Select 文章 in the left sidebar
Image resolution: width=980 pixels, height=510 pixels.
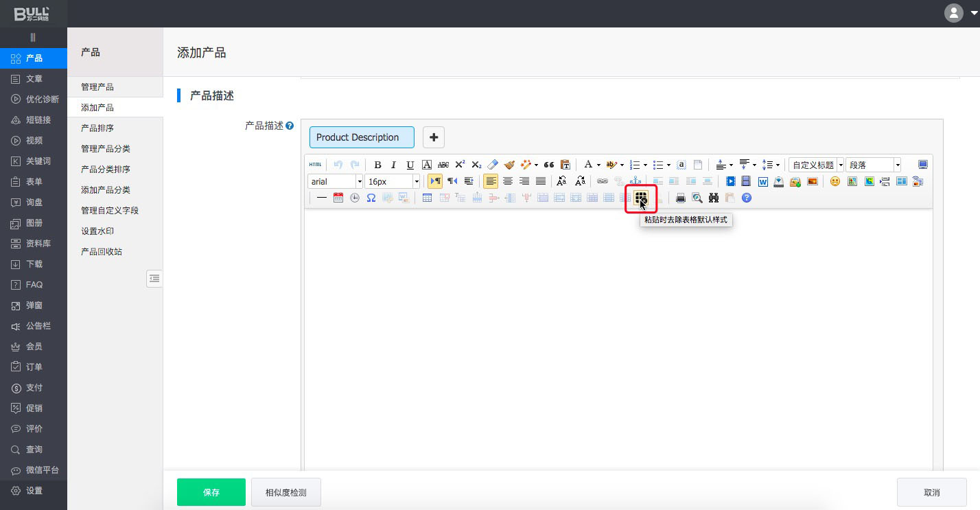click(34, 79)
